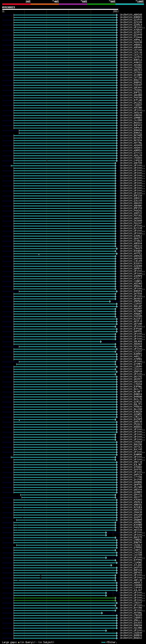Select the UniRef100_A4SAD2 label
The image size is (146, 644).
pos(131,65)
